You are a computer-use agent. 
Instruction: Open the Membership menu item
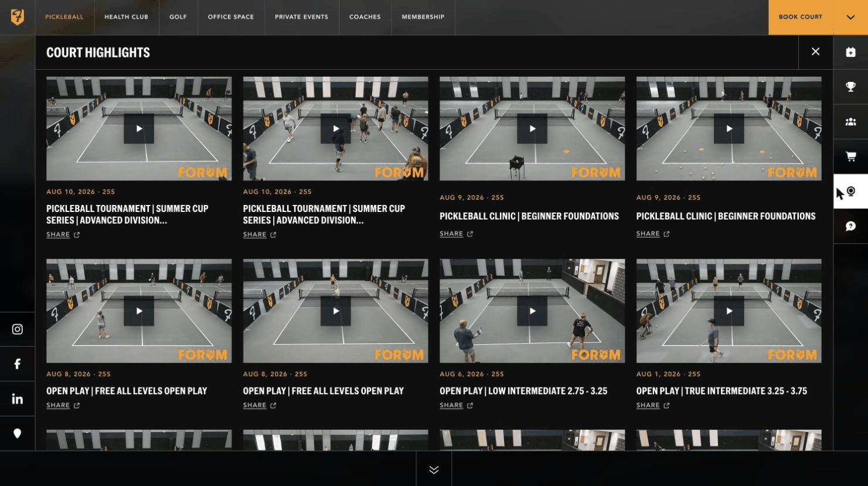pos(423,17)
